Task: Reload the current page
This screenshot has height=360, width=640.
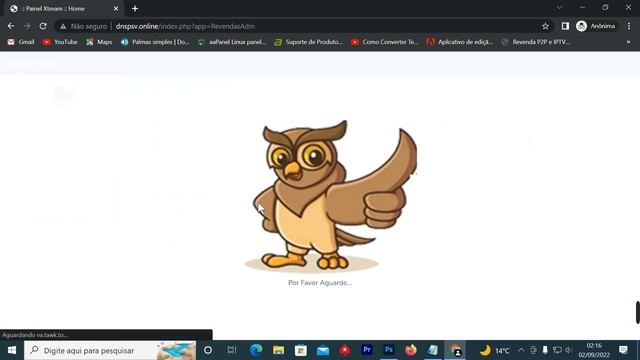Action: pos(43,26)
